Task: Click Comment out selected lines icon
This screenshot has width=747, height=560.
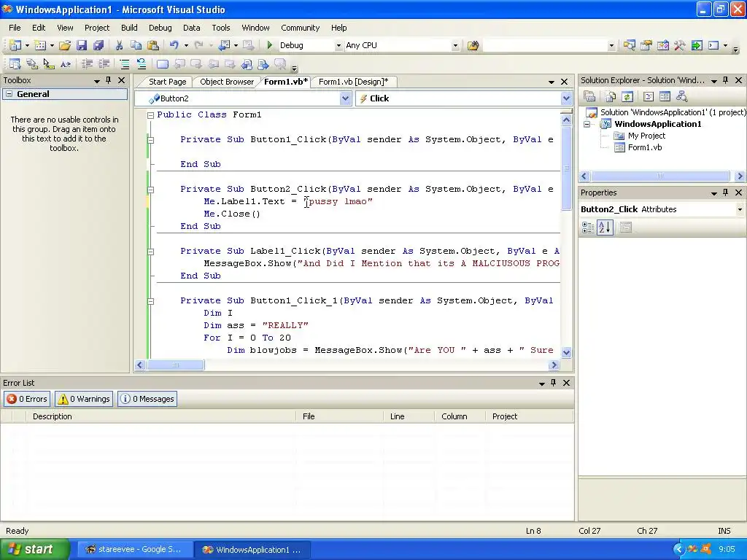Action: pos(124,64)
